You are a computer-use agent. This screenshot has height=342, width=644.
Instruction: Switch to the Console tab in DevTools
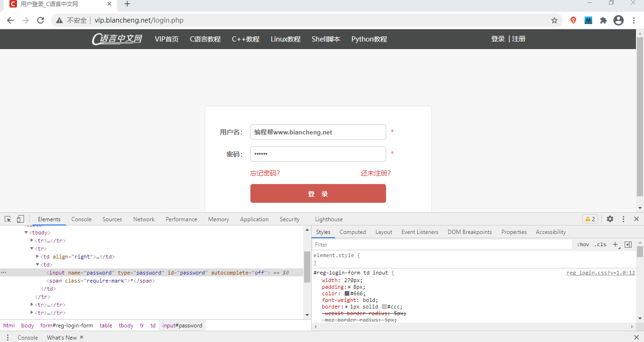(82, 219)
